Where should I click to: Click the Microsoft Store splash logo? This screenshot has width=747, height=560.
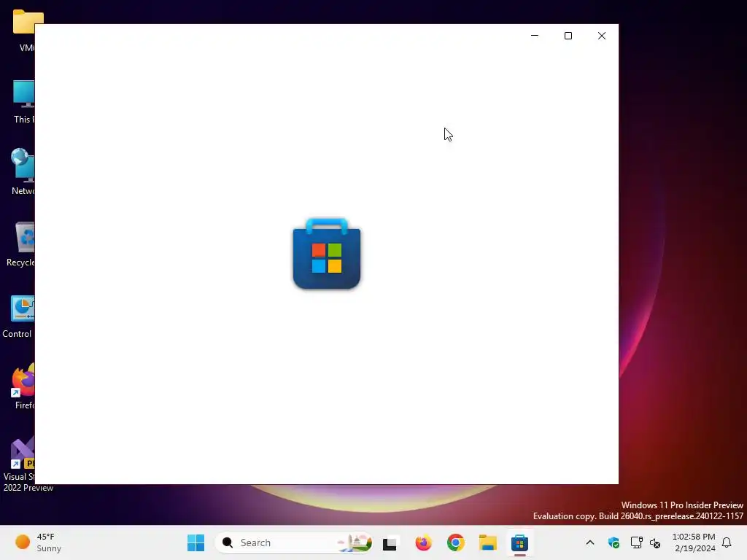point(326,253)
